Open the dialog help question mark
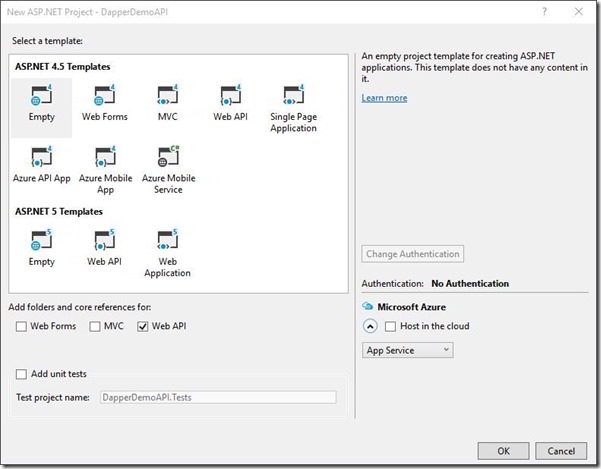The width and height of the screenshot is (601, 469). point(544,12)
